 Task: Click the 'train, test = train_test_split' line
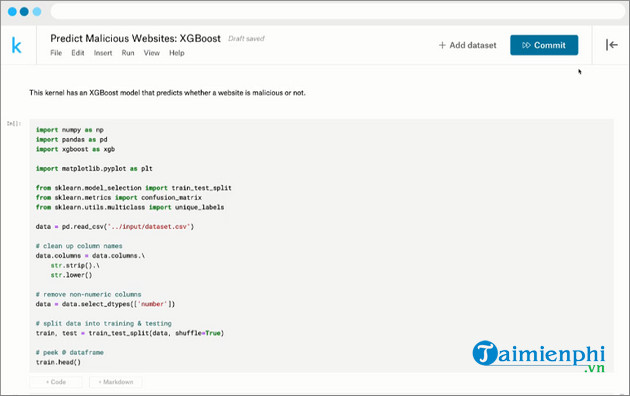coord(130,333)
